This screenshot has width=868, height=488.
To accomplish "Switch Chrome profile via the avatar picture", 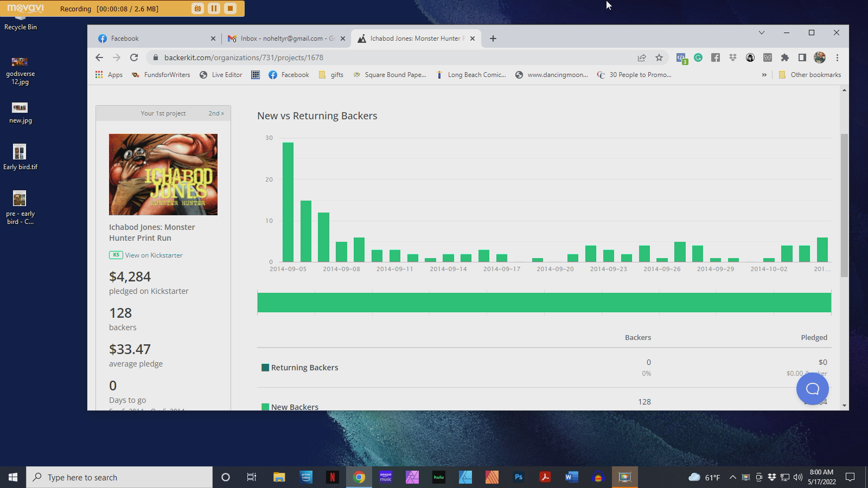I will [x=820, y=57].
